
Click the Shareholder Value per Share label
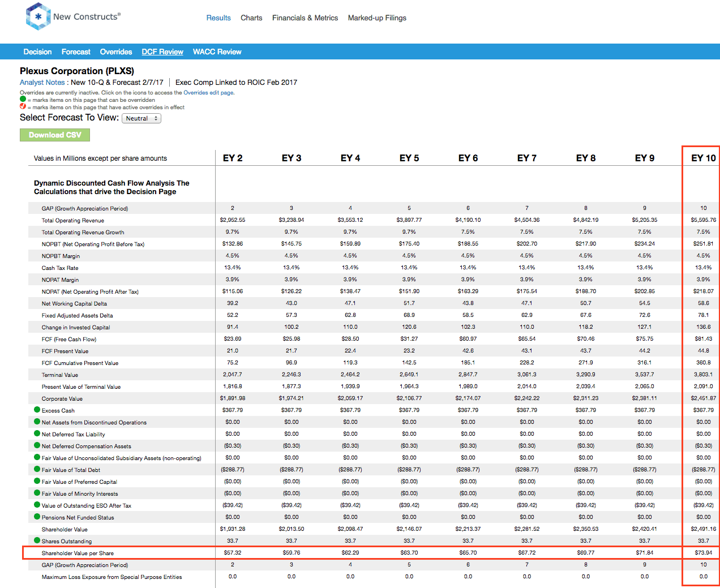click(x=78, y=553)
